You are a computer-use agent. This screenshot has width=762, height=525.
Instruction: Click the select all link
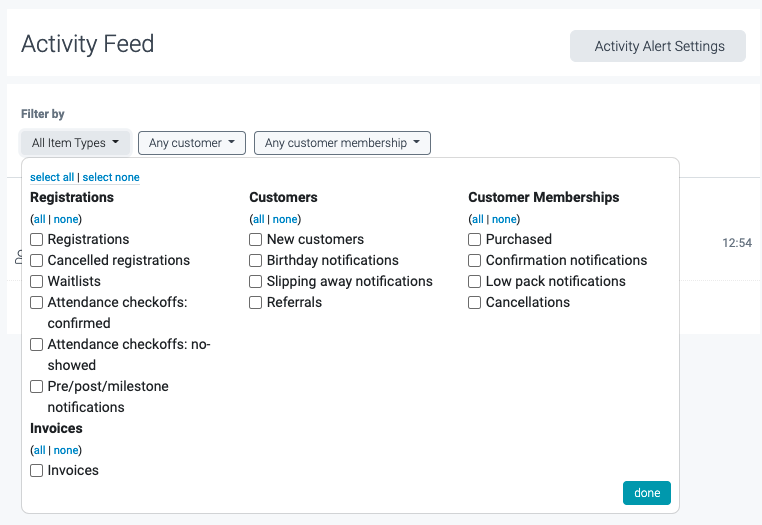pyautogui.click(x=52, y=177)
